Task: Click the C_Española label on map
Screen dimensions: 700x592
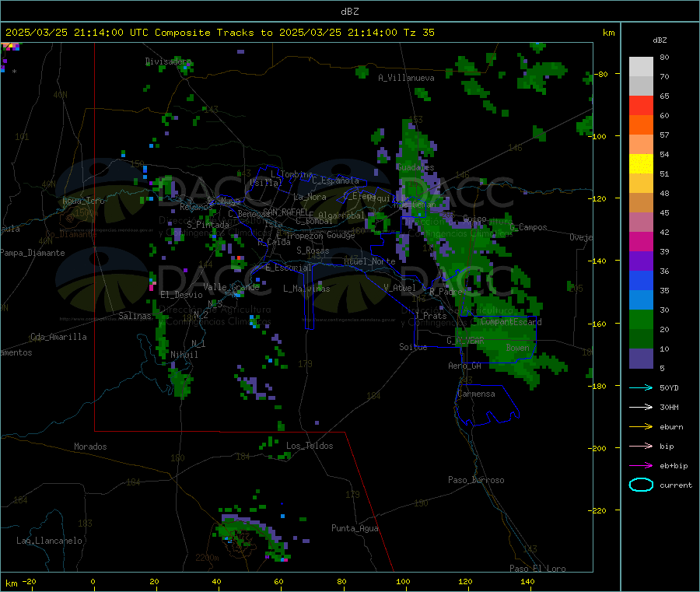Action: point(335,180)
